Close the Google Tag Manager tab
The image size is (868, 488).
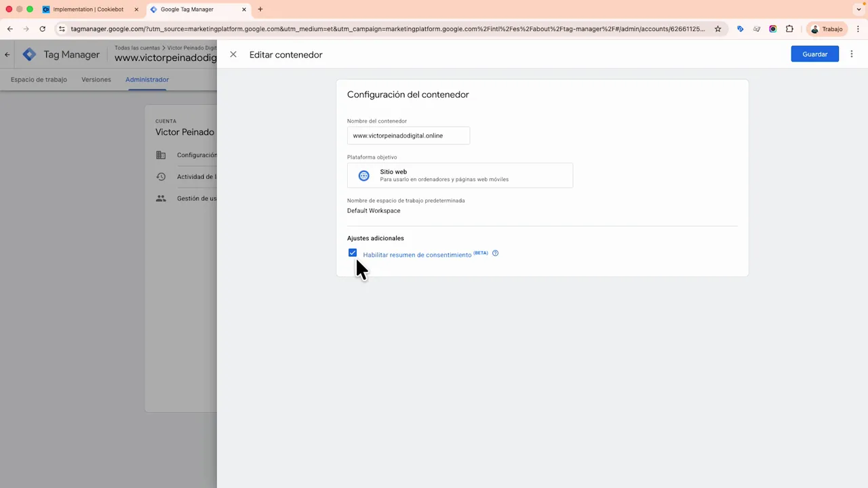pos(244,9)
